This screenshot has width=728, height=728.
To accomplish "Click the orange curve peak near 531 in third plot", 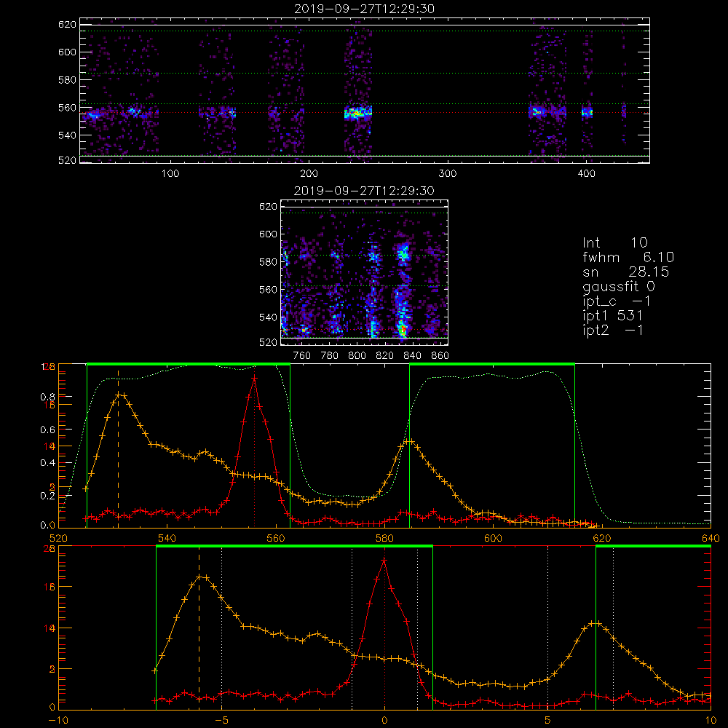I will click(x=119, y=395).
